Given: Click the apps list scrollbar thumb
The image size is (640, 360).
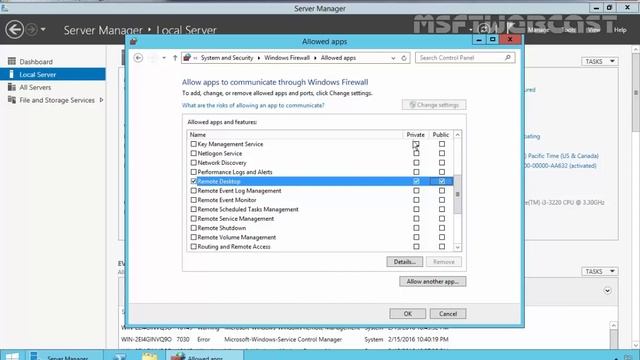Looking at the screenshot, I should click(458, 194).
